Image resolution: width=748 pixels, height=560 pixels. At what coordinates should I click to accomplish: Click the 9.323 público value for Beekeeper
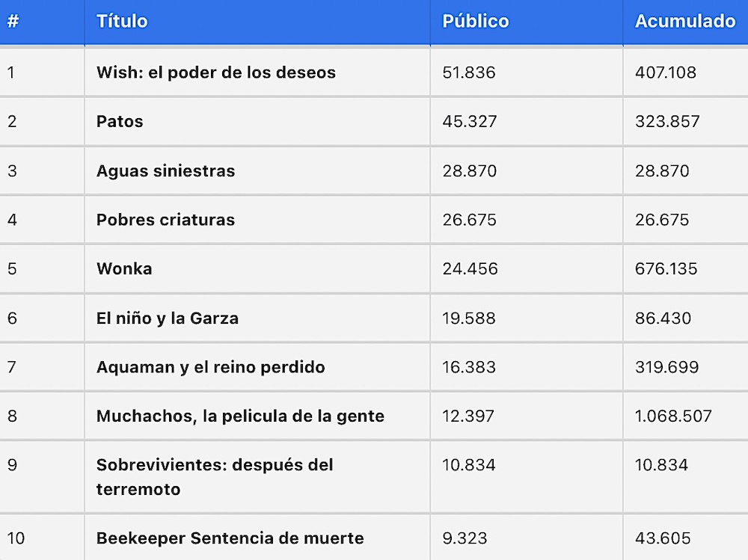click(x=465, y=538)
